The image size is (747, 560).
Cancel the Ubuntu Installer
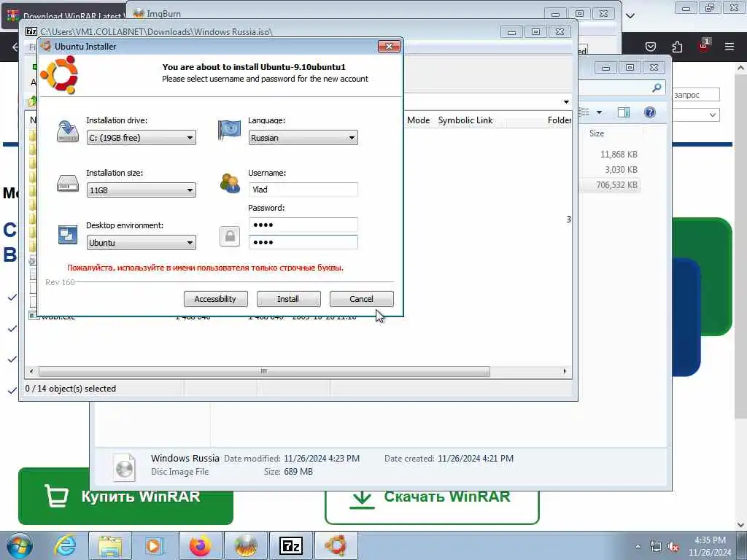click(x=362, y=299)
